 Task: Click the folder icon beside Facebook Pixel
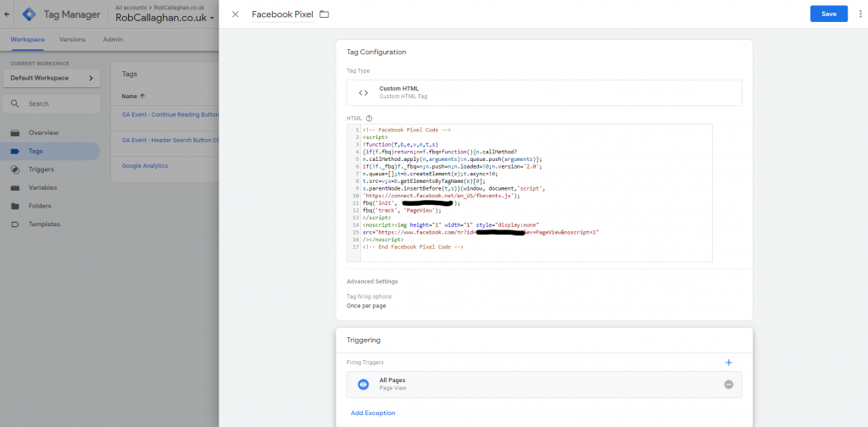(x=325, y=14)
